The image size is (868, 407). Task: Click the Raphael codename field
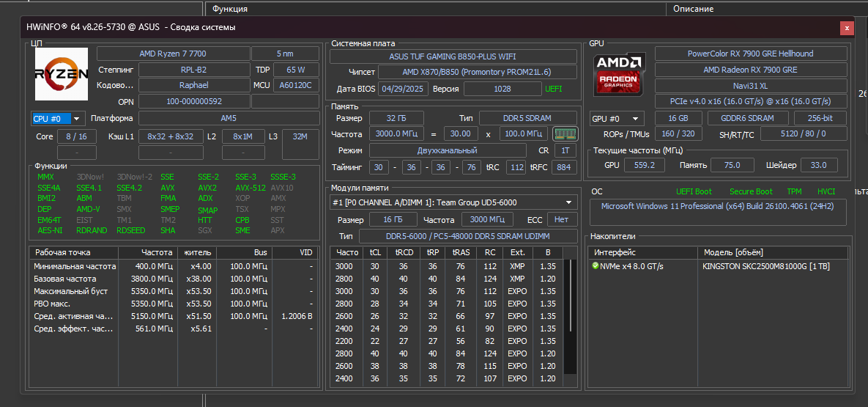click(x=194, y=85)
